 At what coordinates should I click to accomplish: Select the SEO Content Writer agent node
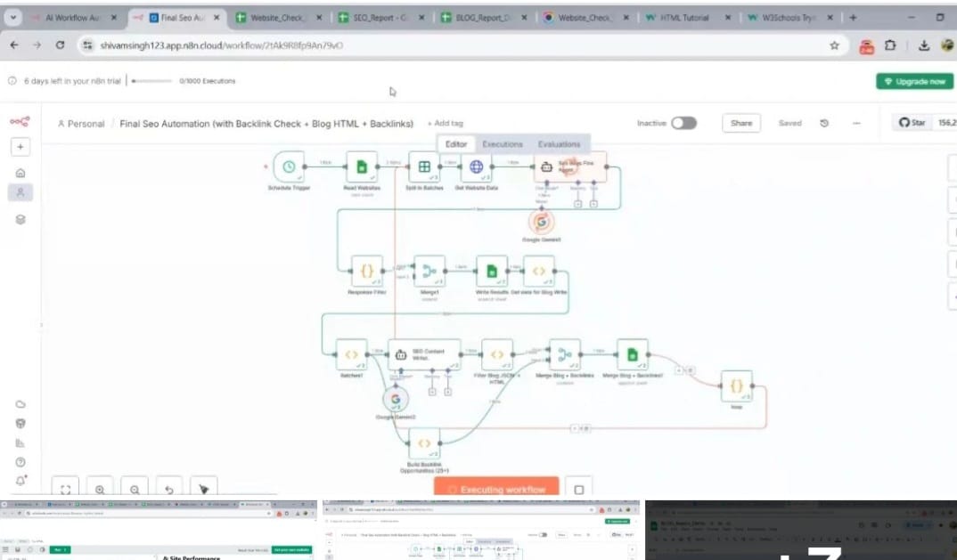(x=424, y=354)
